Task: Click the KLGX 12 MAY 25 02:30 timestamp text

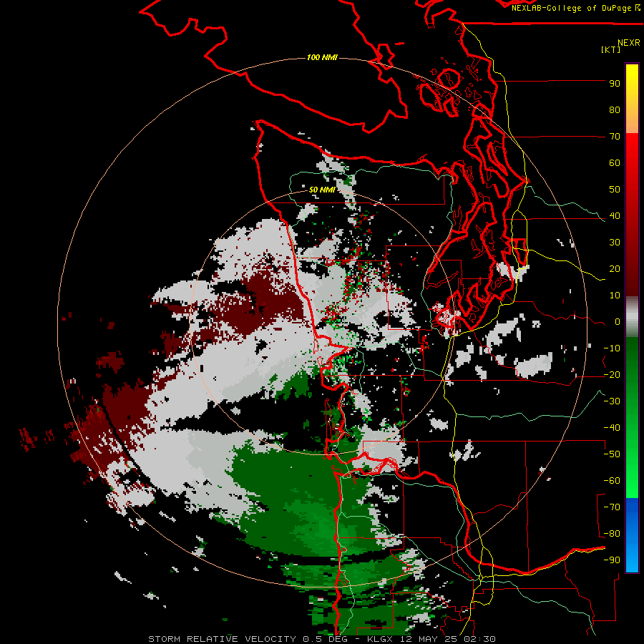Action: (x=431, y=639)
